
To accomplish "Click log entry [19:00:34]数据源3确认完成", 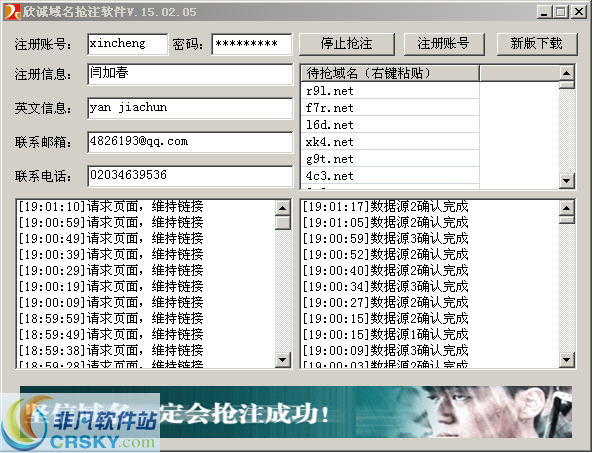I will [385, 287].
